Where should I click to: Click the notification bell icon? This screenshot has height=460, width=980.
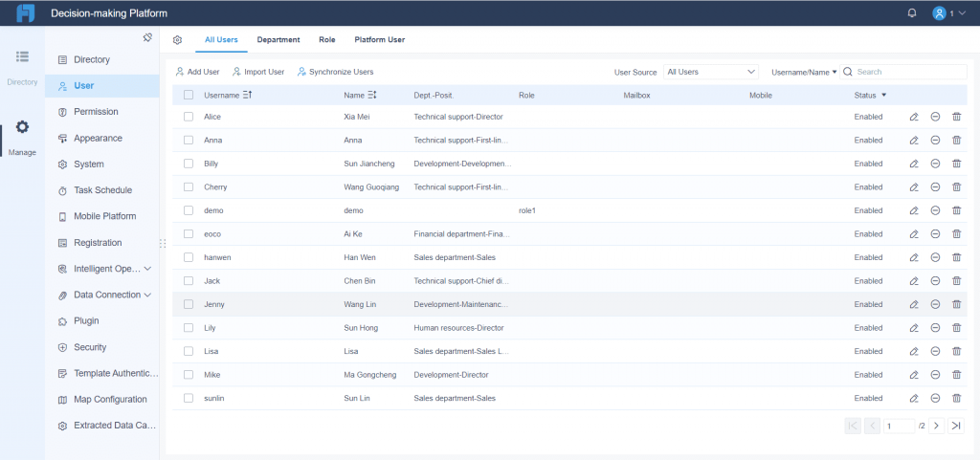click(x=912, y=13)
